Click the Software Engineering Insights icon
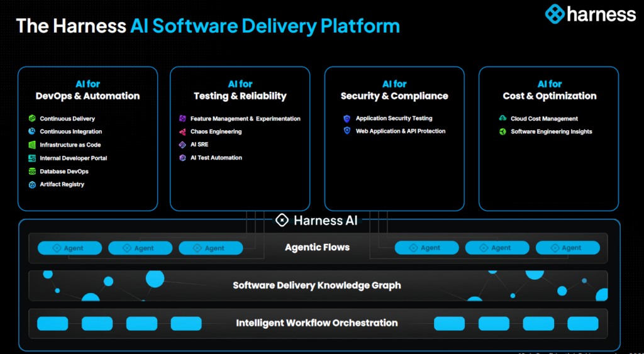The width and height of the screenshot is (644, 354). [502, 131]
